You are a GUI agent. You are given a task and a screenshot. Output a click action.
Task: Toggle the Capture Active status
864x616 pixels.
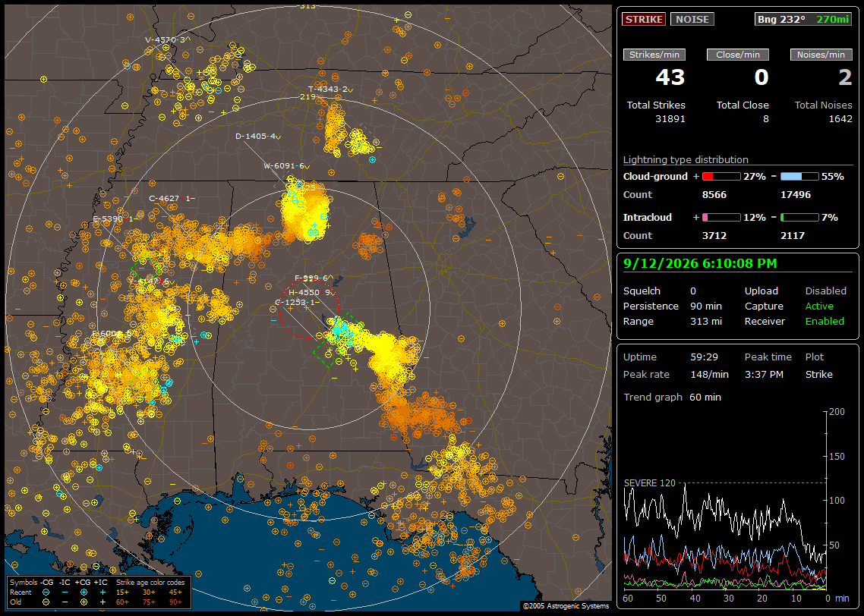click(x=818, y=306)
